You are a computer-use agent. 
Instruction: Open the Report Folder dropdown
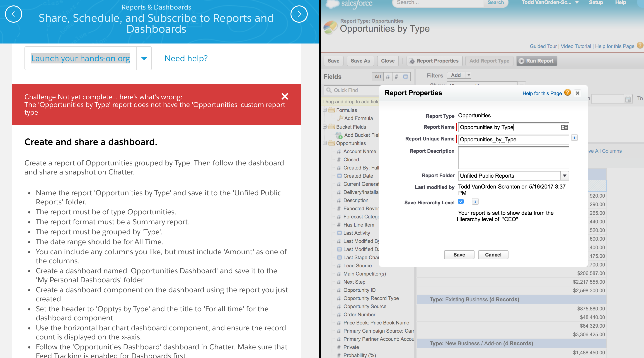(564, 176)
